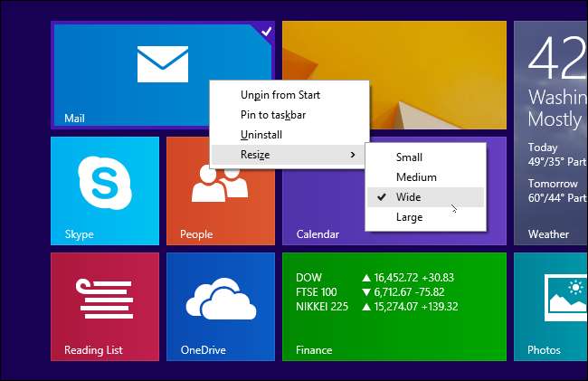Open the Resize submenu entry
Viewport: 588px width, 381px height.
pyautogui.click(x=288, y=155)
